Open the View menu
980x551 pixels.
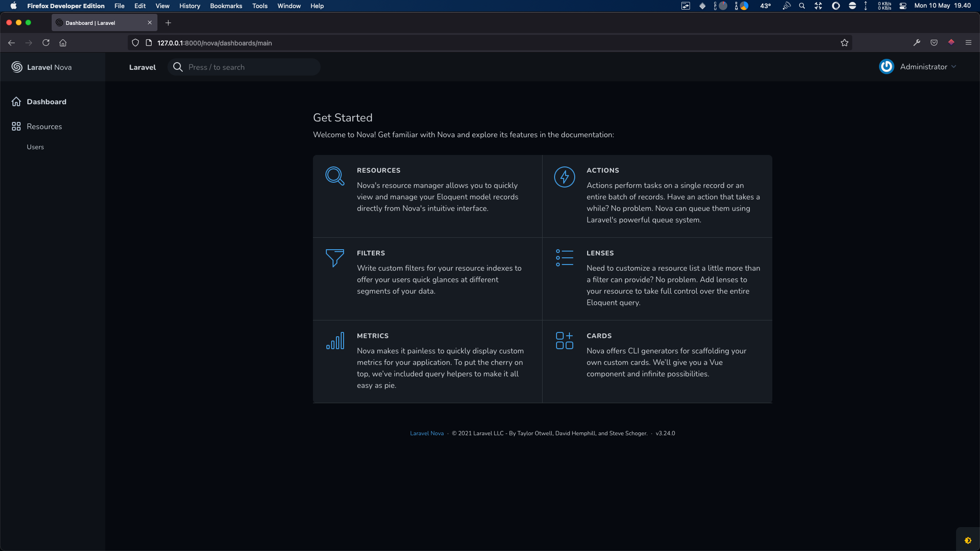click(x=163, y=6)
